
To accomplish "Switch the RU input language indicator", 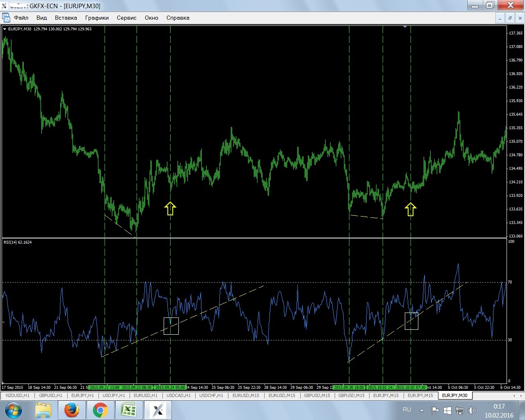I will (x=407, y=409).
